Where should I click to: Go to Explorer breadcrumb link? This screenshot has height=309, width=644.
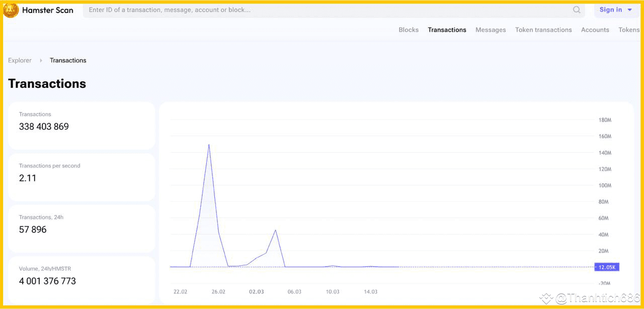click(x=20, y=60)
